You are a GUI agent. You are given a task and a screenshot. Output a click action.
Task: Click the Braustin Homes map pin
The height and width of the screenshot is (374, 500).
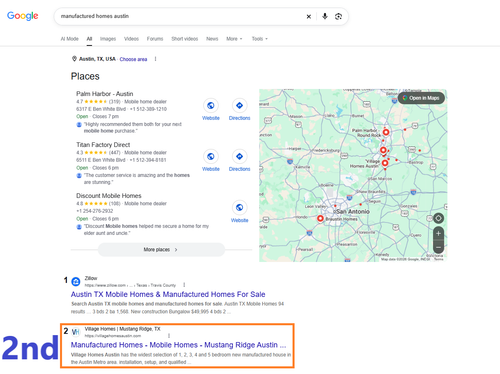[320, 219]
